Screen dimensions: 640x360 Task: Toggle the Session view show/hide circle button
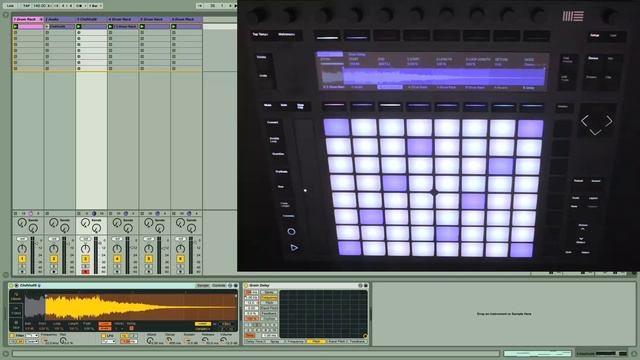(x=6, y=15)
